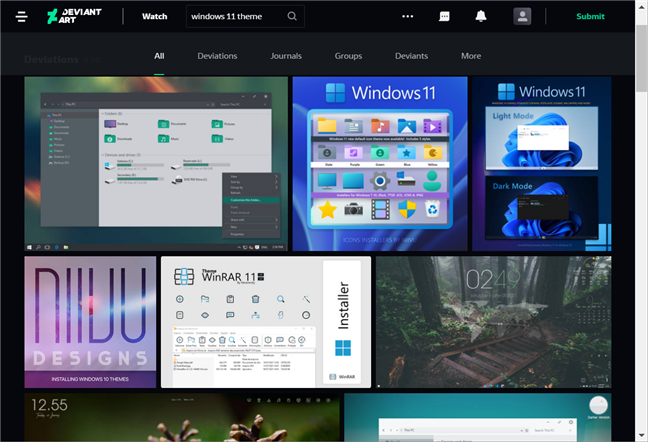The width and height of the screenshot is (648, 442).
Task: Open the NIIVU Designs installing themes thumbnail
Action: (90, 322)
